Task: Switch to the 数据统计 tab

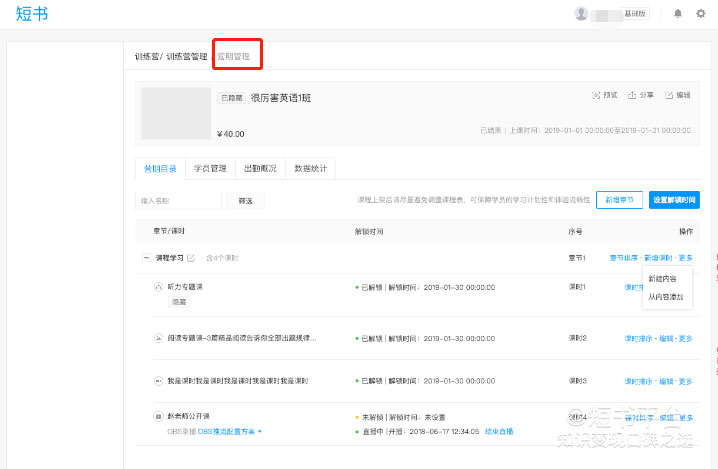Action: coord(312,168)
